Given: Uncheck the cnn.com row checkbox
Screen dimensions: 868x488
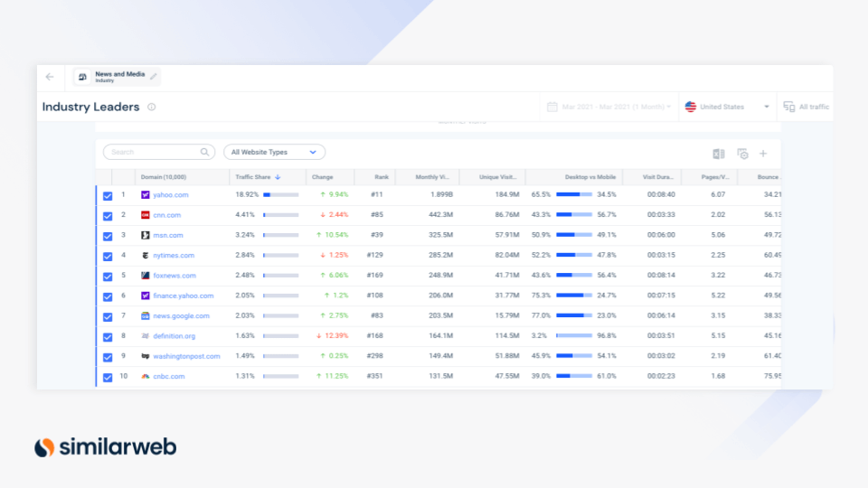Looking at the screenshot, I should (108, 216).
